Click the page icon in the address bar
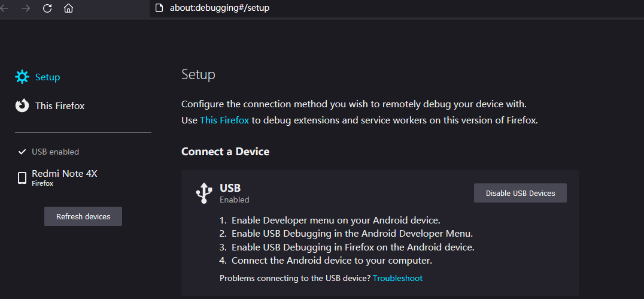 159,8
